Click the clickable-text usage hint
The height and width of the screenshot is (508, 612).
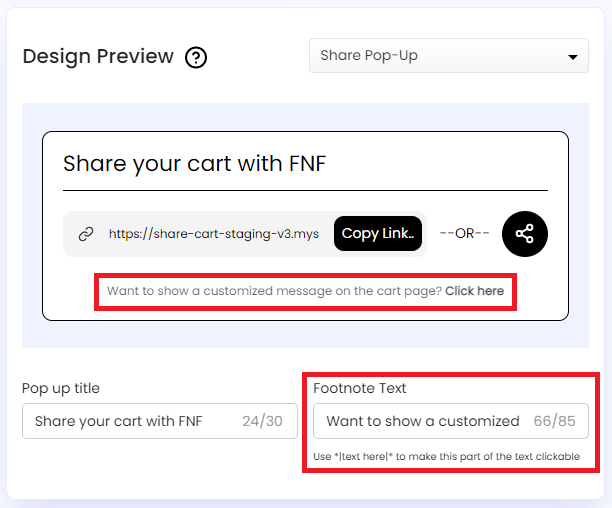(x=447, y=456)
